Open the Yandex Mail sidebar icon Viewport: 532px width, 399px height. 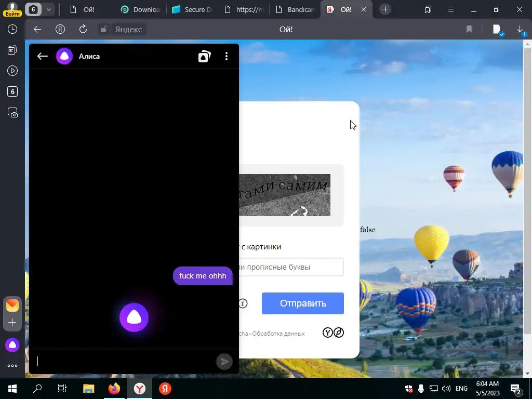click(12, 305)
